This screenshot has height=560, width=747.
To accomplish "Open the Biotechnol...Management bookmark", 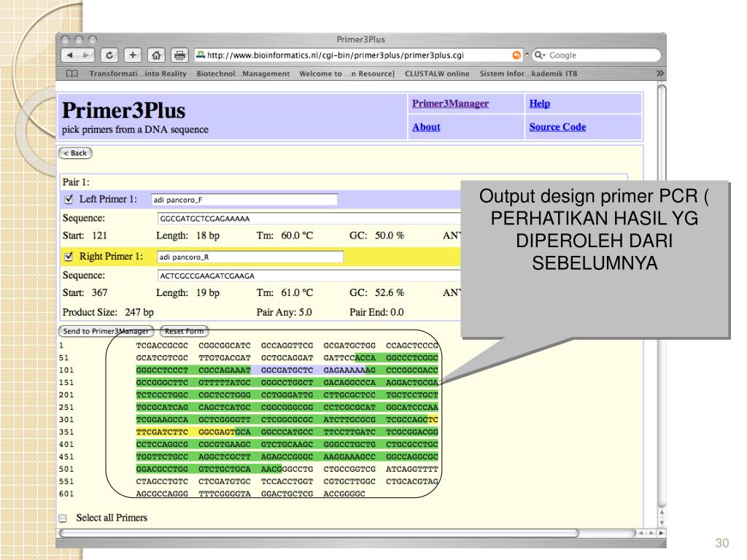I will coord(243,74).
